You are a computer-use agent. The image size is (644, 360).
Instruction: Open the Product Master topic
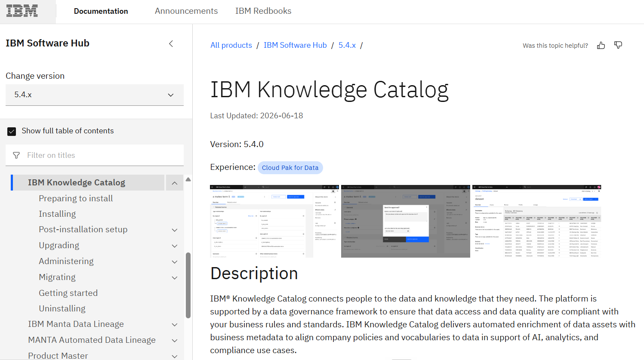click(58, 356)
